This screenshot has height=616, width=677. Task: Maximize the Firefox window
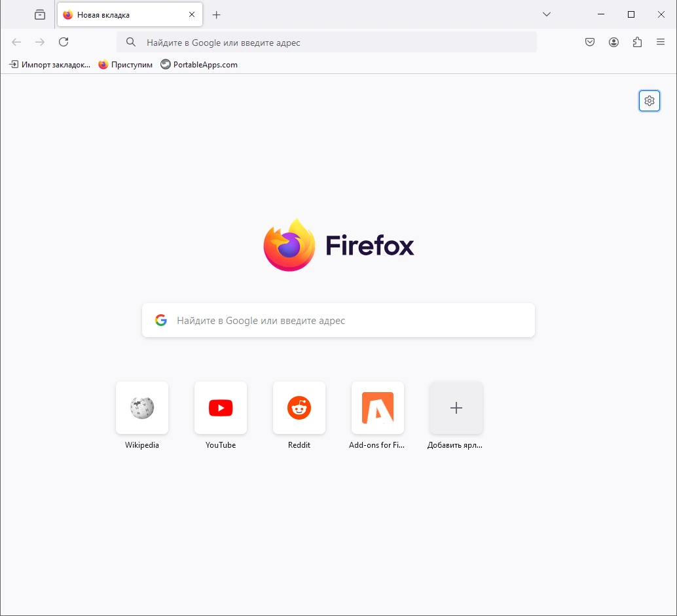pyautogui.click(x=631, y=14)
